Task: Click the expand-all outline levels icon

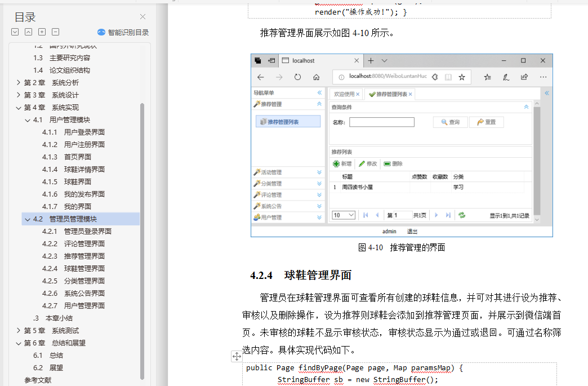Action: tap(15, 32)
